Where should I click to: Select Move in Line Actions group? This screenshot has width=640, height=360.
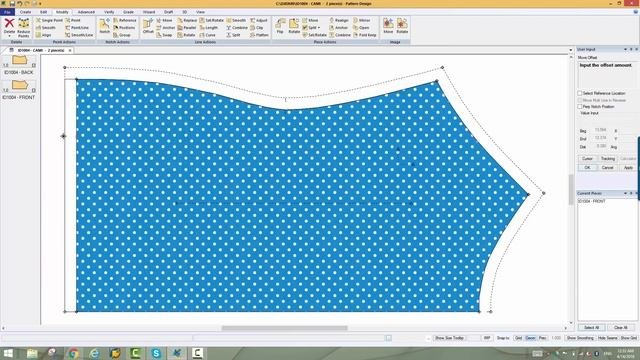tap(164, 20)
